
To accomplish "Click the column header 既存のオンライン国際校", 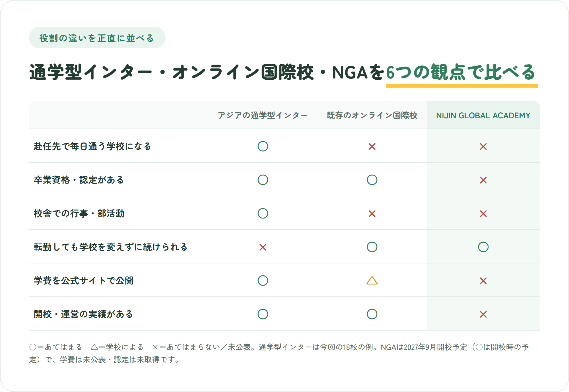I will click(372, 115).
